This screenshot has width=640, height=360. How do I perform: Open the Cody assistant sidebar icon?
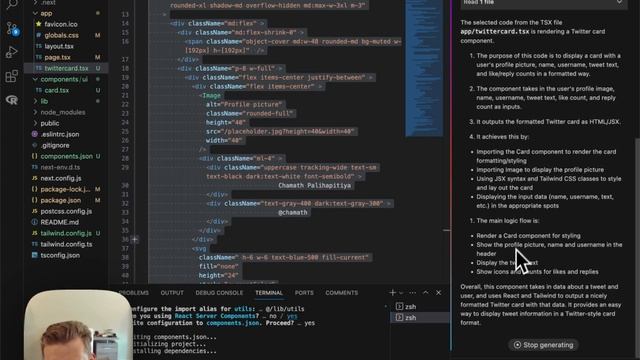12,100
